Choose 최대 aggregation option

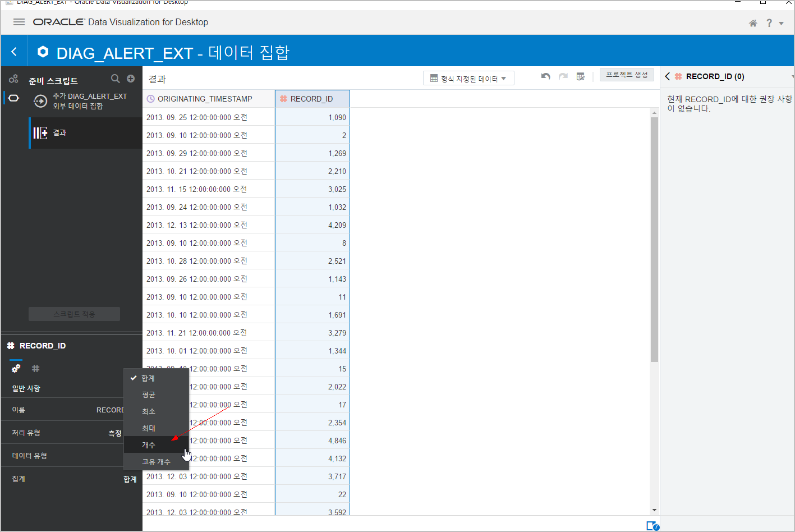156,428
